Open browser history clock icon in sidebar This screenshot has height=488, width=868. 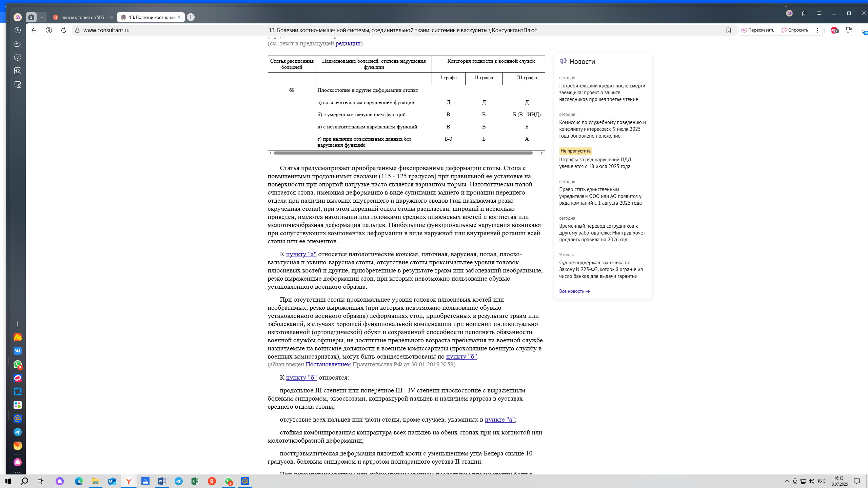[x=18, y=30]
